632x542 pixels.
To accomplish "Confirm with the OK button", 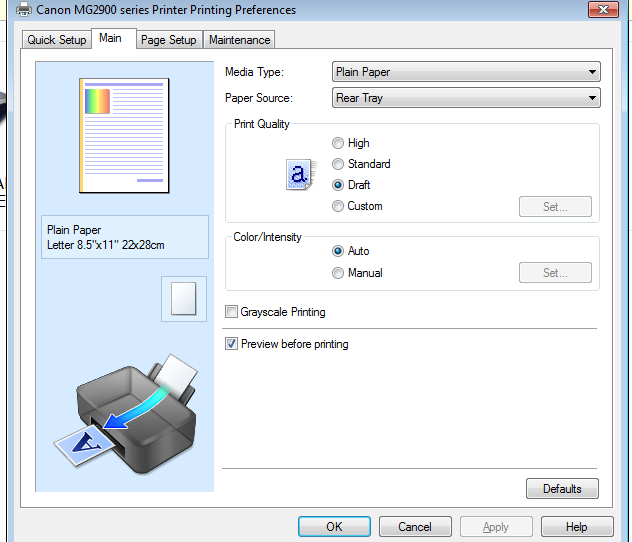I will pyautogui.click(x=334, y=527).
